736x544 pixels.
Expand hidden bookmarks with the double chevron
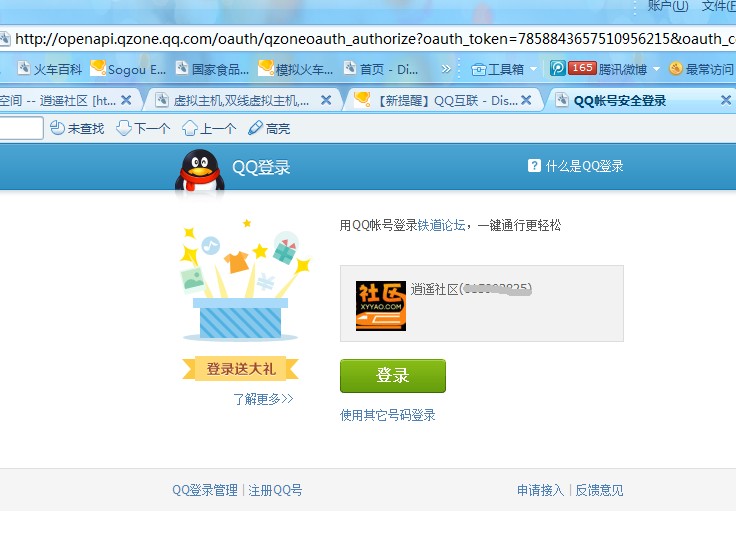[445, 69]
